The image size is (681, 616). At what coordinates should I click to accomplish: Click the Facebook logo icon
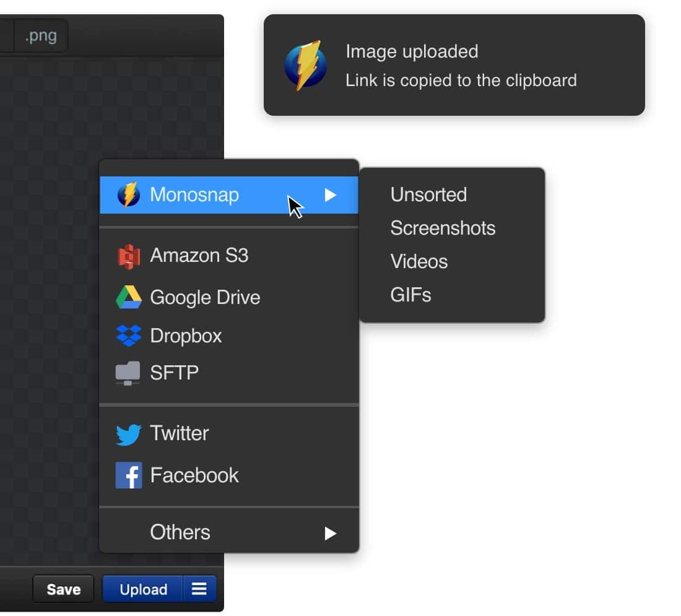pos(129,475)
